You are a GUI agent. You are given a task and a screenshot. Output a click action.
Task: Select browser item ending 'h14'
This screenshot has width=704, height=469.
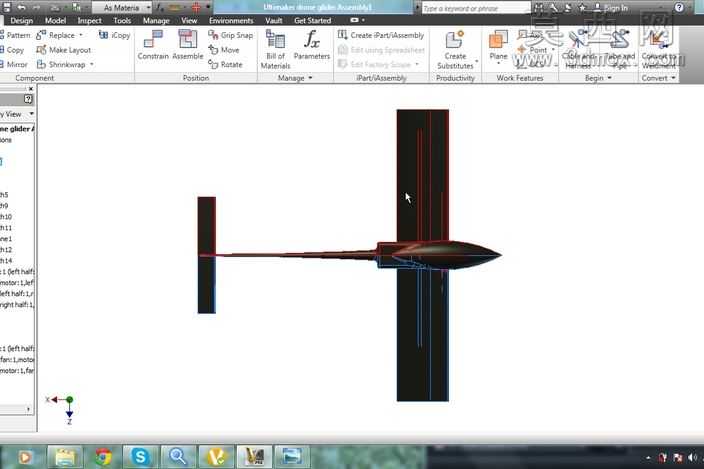6,261
